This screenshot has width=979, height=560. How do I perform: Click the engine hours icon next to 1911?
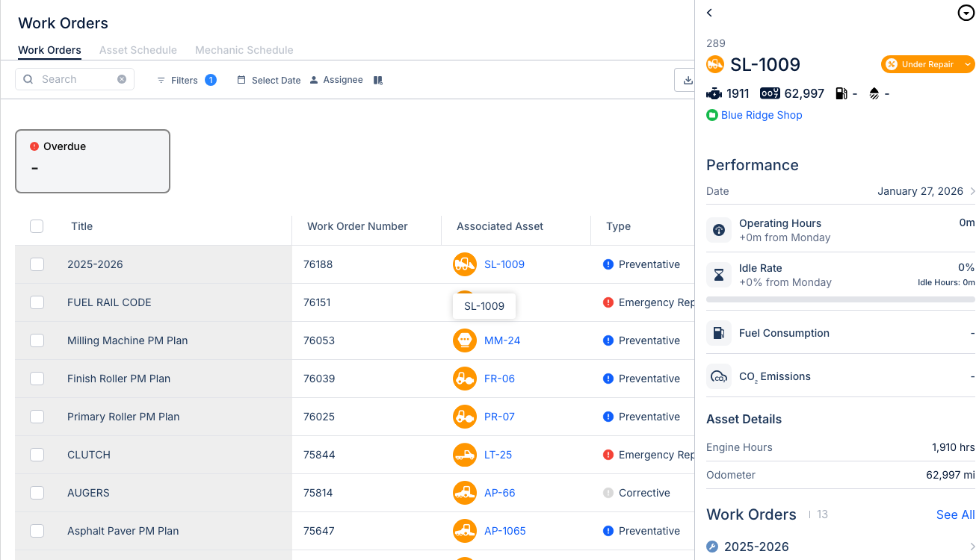[x=714, y=93]
